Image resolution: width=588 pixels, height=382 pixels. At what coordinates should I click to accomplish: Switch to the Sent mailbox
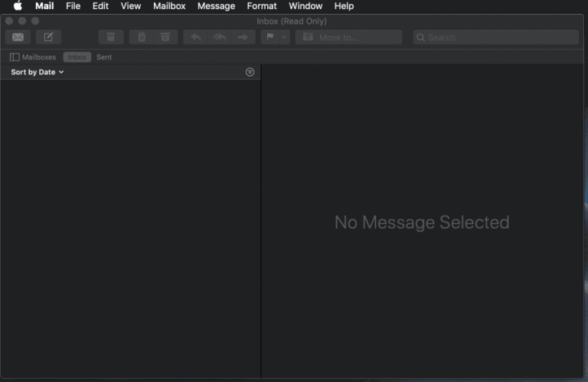point(104,57)
